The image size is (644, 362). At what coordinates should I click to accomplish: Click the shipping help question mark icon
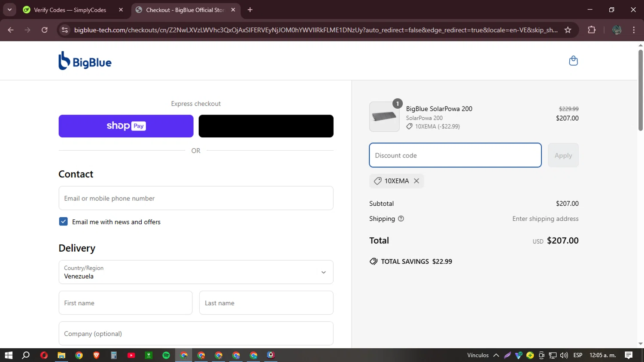pos(401,219)
